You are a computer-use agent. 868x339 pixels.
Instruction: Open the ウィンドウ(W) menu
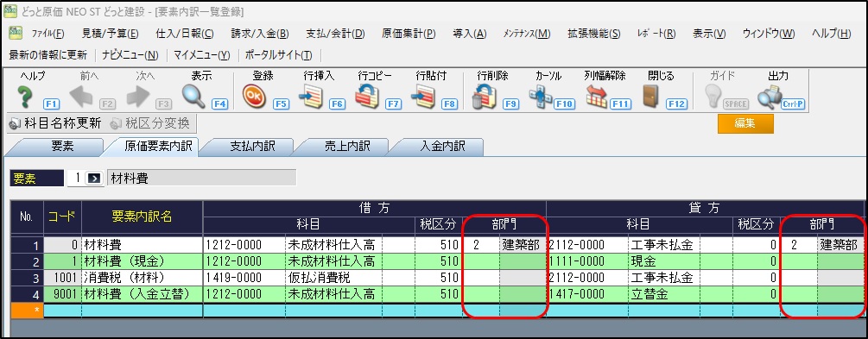coord(769,34)
